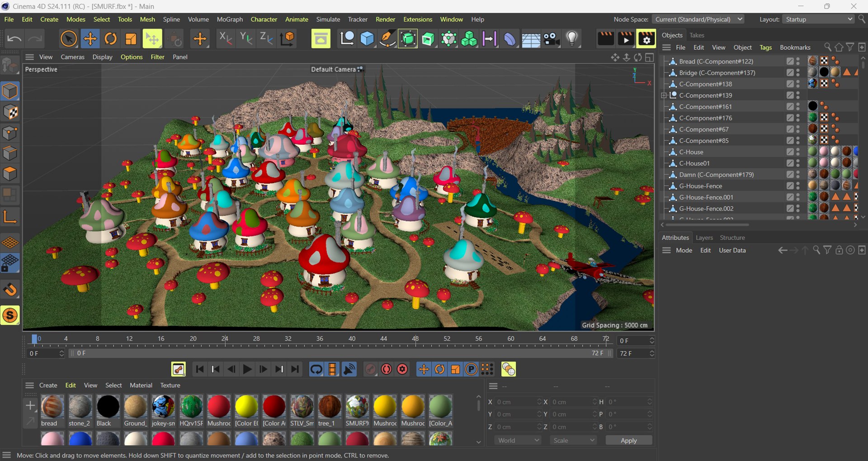
Task: Open the Simulate menu
Action: [328, 19]
